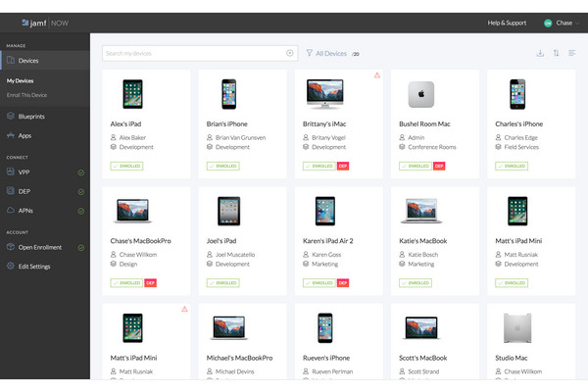Switch to list view icon
The height and width of the screenshot is (392, 588).
coord(572,53)
